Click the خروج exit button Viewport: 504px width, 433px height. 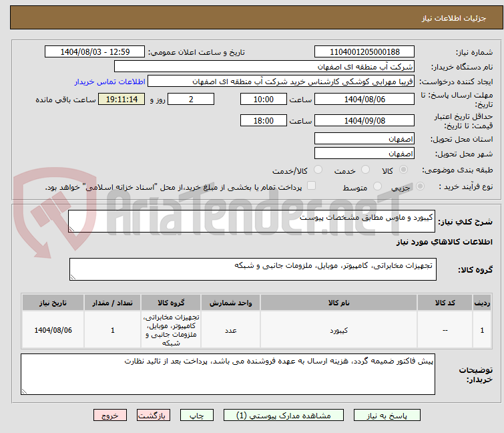(x=110, y=415)
